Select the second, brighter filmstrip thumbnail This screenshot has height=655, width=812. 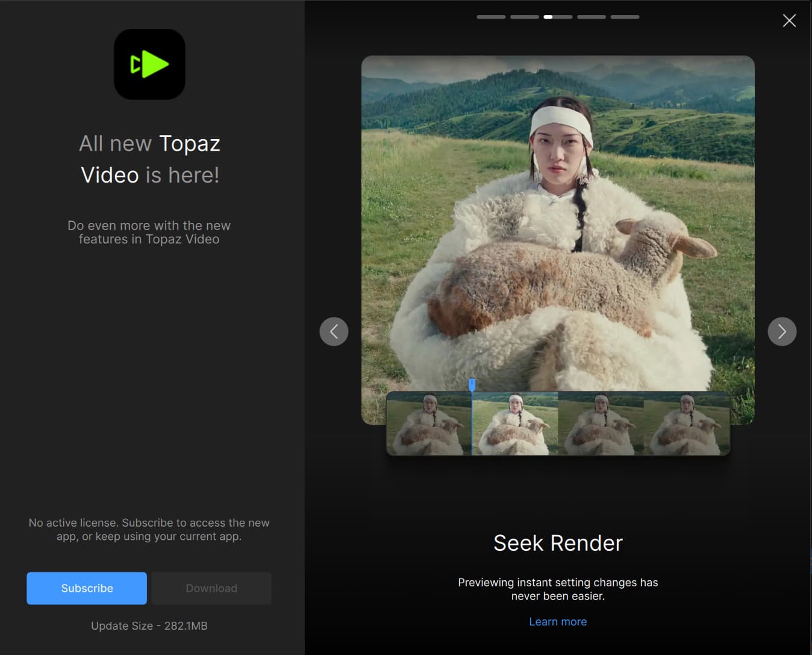pos(515,424)
